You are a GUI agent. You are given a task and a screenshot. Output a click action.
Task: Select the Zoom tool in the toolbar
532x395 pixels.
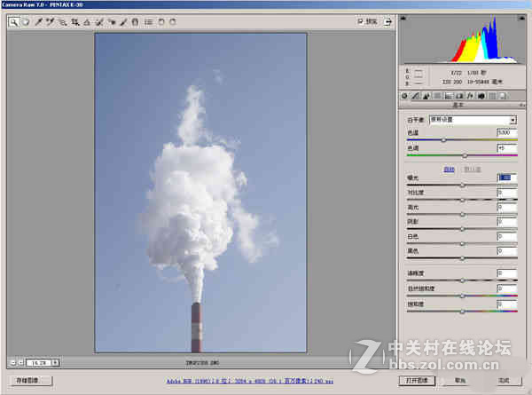pos(14,21)
